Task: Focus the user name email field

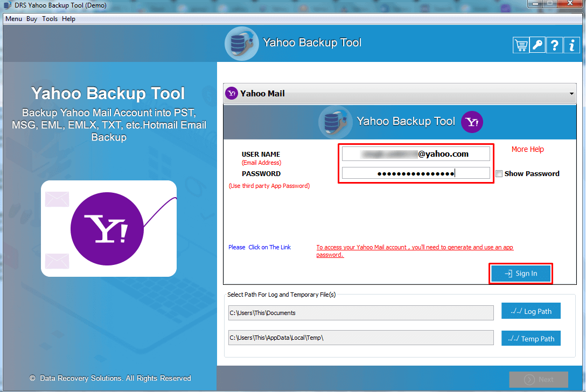Action: [416, 154]
